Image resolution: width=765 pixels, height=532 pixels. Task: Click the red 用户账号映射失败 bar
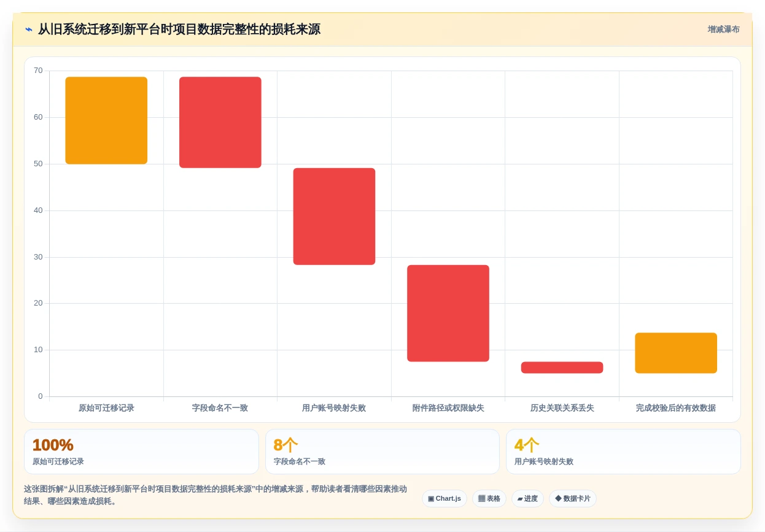(x=334, y=217)
